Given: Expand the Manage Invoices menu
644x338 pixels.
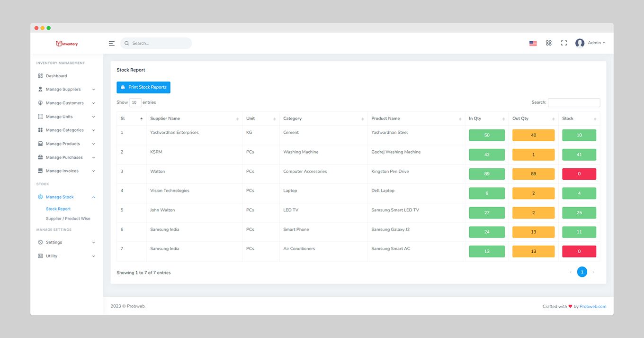Looking at the screenshot, I should tap(66, 171).
